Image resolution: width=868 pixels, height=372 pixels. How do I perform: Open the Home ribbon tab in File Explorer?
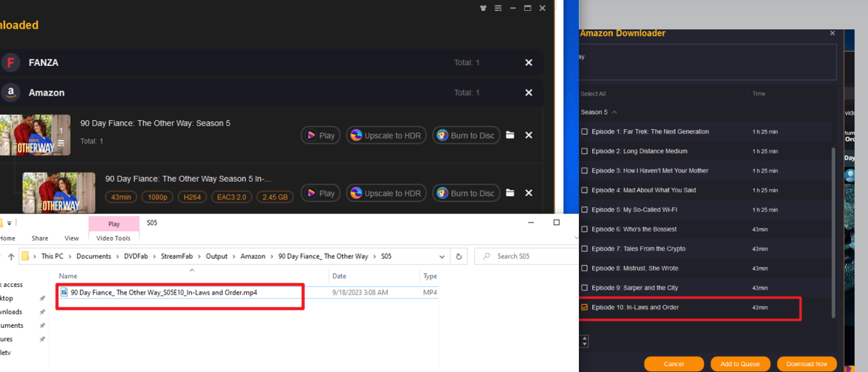pos(8,238)
